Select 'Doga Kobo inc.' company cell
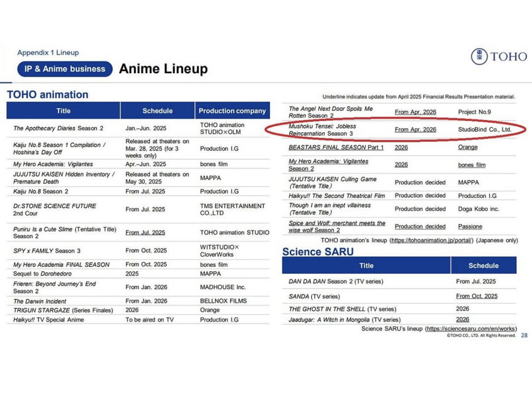 point(478,209)
